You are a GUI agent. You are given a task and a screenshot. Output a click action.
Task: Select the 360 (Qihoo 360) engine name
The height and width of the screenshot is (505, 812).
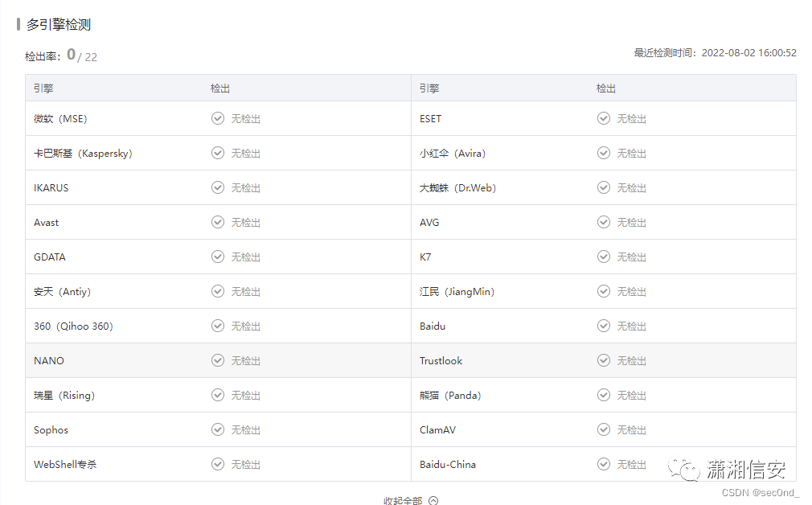73,326
